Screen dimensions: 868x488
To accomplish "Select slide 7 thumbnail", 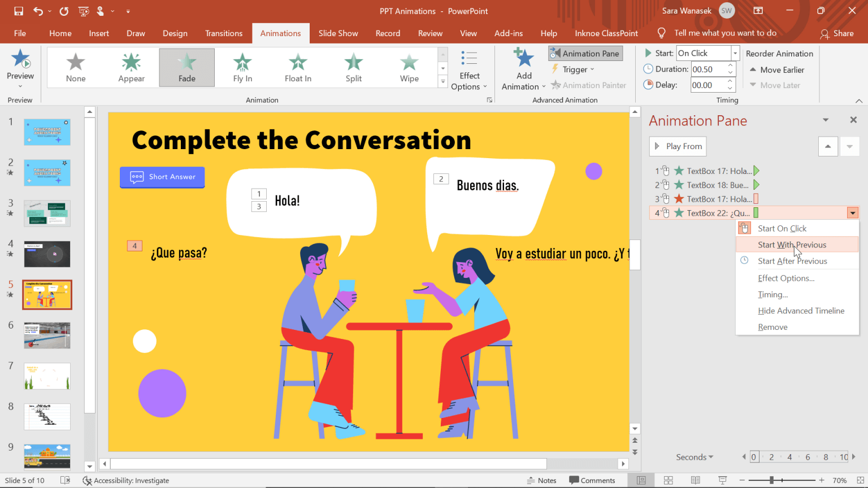I will [47, 376].
